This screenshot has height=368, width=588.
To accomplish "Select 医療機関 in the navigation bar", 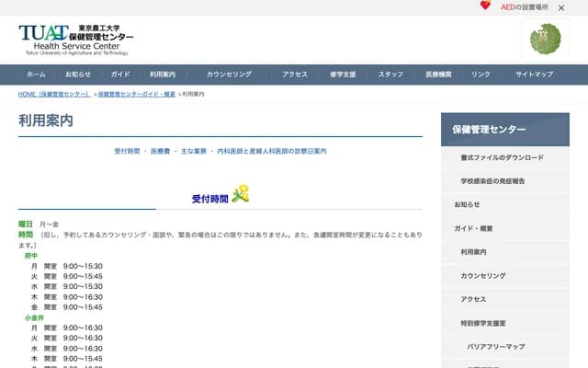I will click(438, 75).
